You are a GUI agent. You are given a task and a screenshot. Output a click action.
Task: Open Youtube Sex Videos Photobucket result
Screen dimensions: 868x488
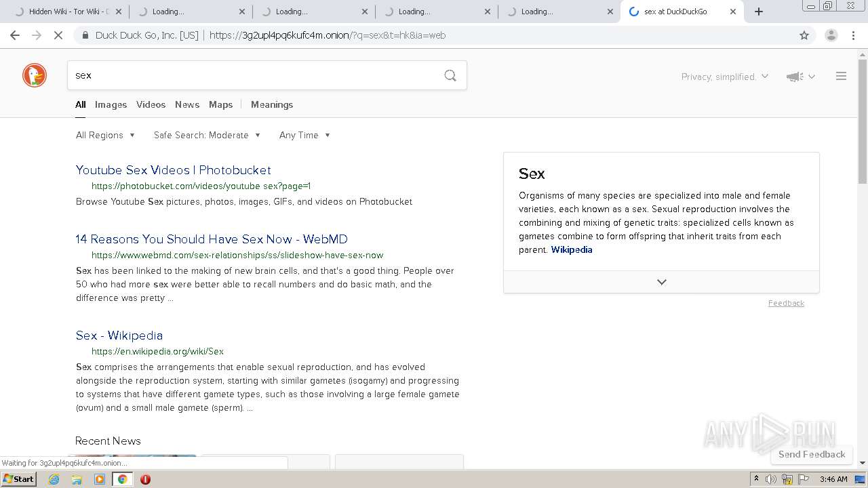point(173,170)
